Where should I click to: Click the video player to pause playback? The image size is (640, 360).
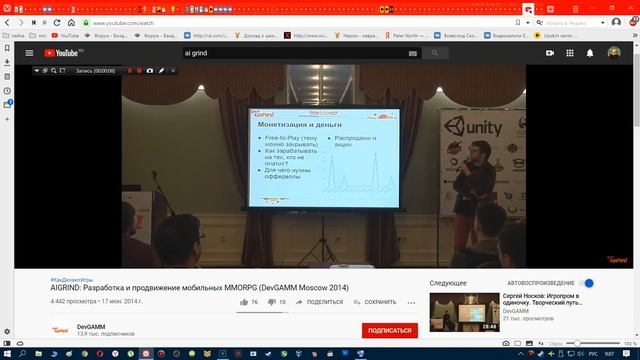click(324, 166)
